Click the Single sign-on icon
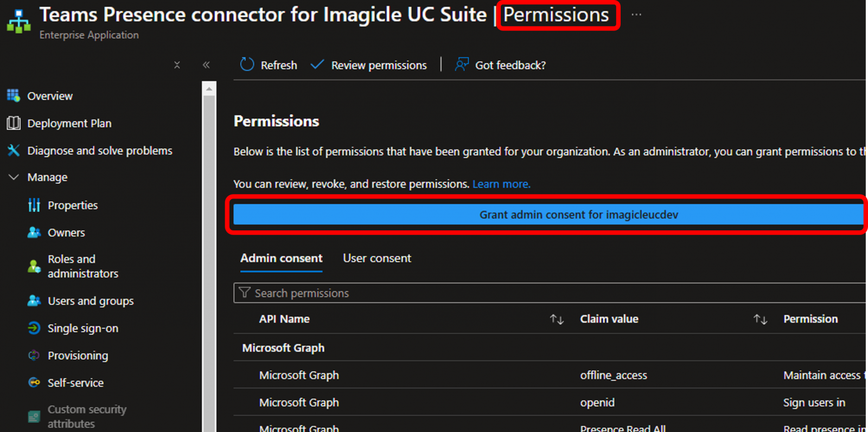 tap(34, 328)
